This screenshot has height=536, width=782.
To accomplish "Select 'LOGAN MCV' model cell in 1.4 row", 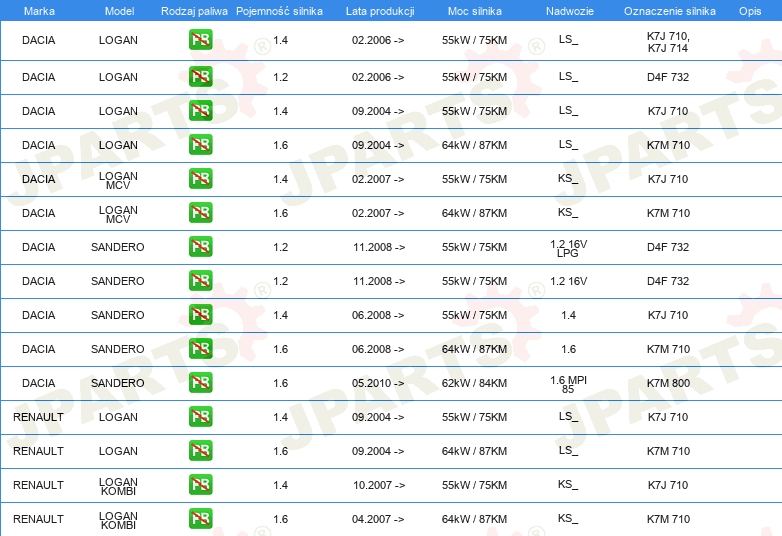I will coord(118,180).
